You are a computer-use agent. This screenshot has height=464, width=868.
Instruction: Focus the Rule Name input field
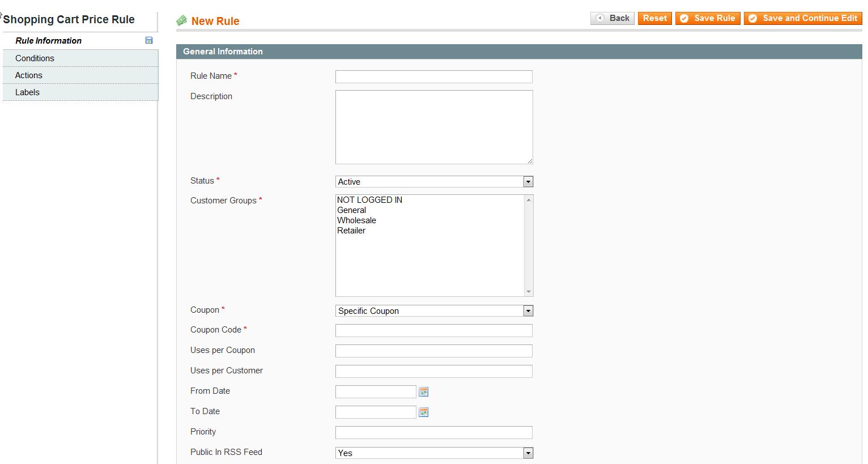433,76
